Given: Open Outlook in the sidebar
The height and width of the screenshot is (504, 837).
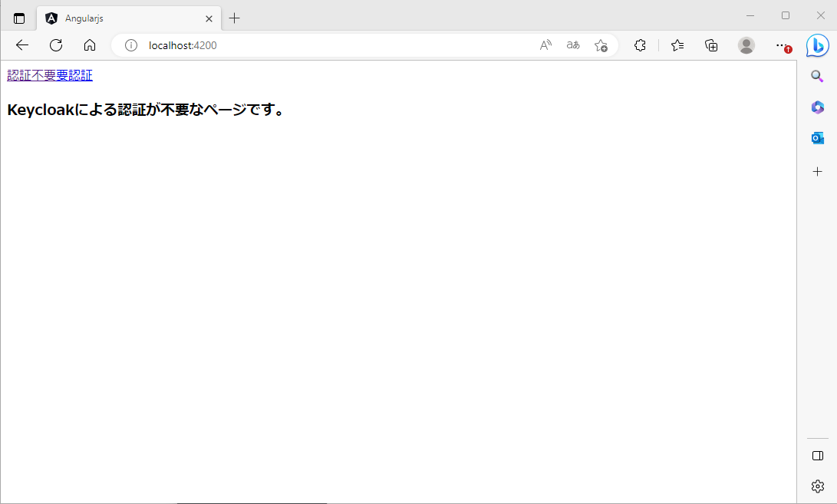Looking at the screenshot, I should [816, 137].
